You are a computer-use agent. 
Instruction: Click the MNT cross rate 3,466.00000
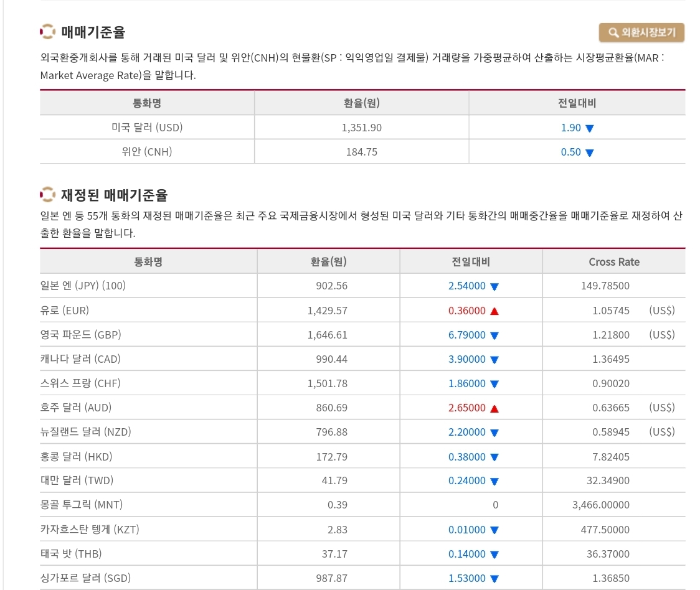point(601,505)
